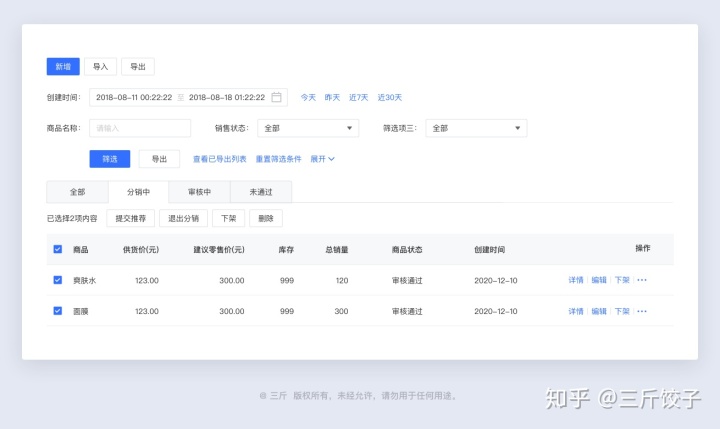Click the 删除 batch button

click(x=266, y=218)
